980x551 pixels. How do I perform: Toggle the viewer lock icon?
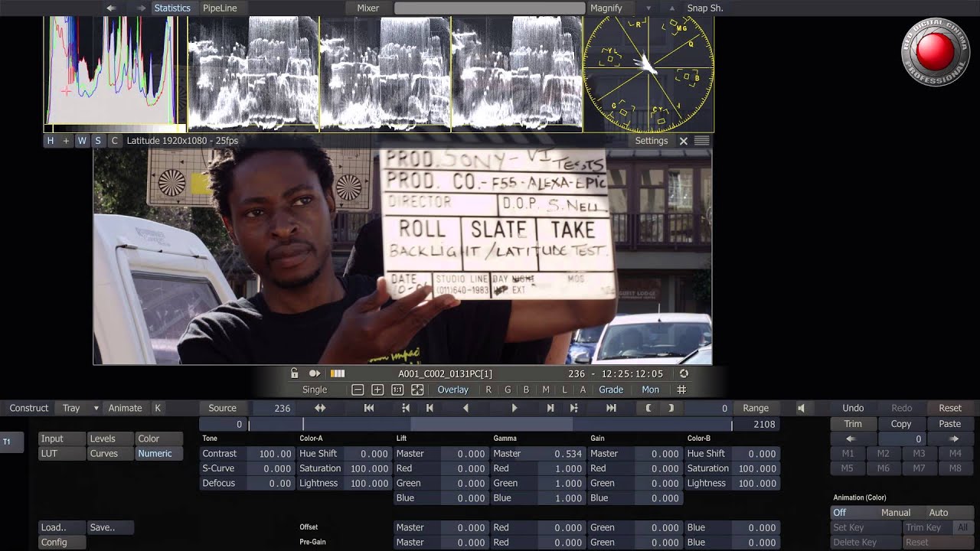pyautogui.click(x=294, y=373)
